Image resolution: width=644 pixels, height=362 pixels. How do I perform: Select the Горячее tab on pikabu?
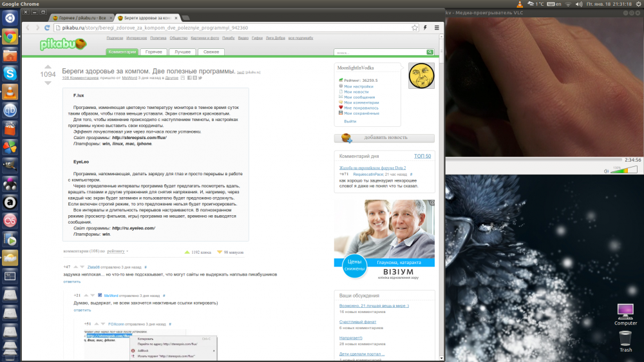[x=154, y=52]
